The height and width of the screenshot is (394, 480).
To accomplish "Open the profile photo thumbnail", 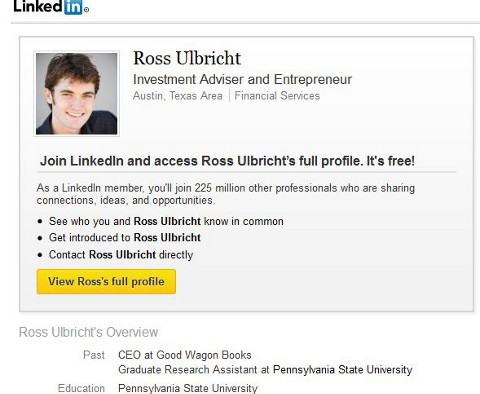I will point(77,94).
